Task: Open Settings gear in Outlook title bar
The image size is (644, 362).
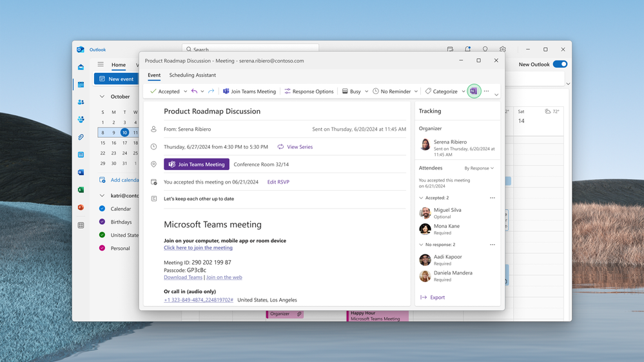Action: click(503, 49)
